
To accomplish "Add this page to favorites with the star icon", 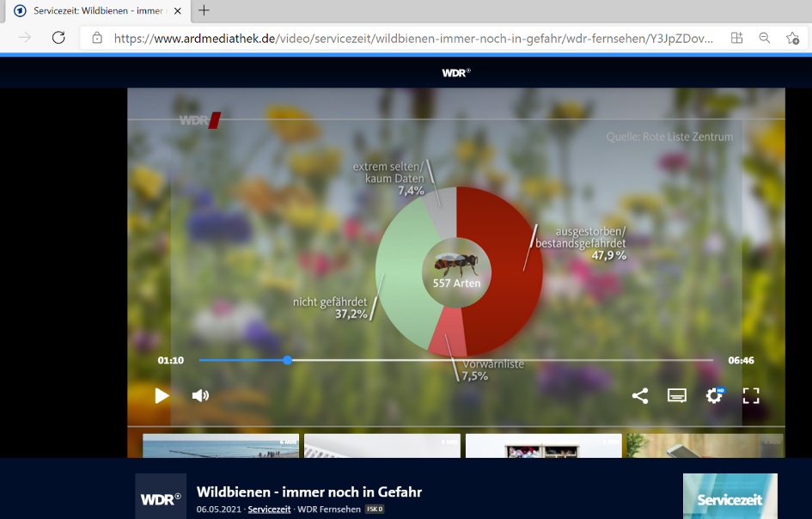I will pos(792,38).
